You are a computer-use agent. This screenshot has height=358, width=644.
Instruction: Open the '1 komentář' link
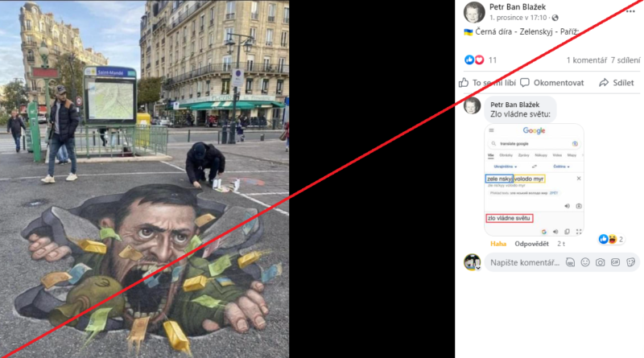[587, 60]
